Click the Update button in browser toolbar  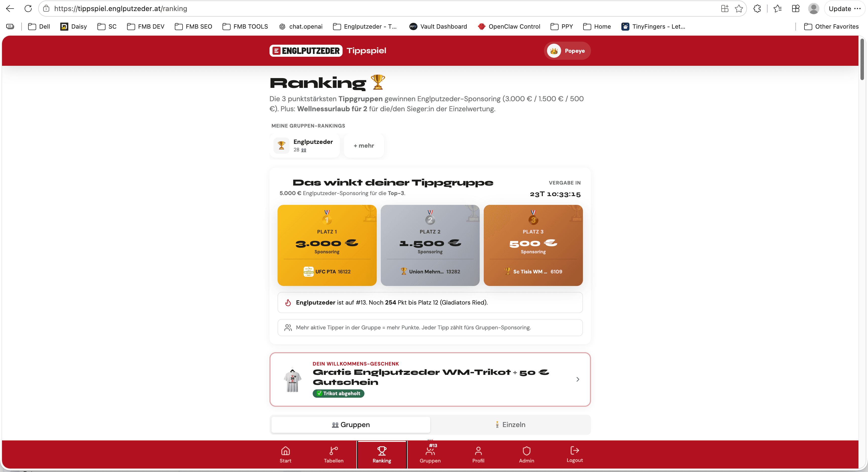840,9
